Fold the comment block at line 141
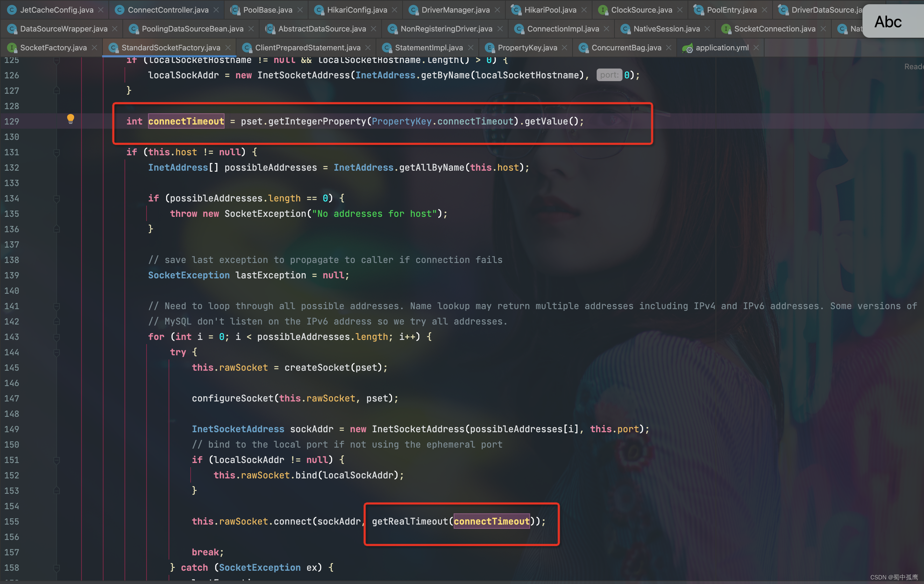This screenshot has width=924, height=584. coord(57,306)
